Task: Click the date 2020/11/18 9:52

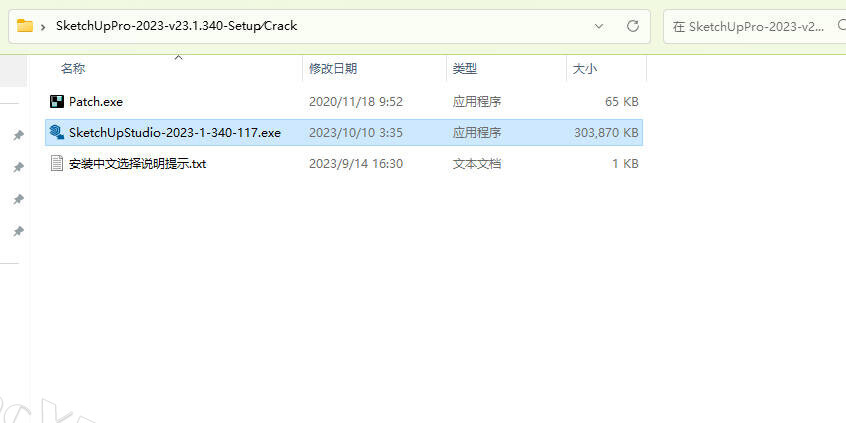Action: pyautogui.click(x=356, y=101)
